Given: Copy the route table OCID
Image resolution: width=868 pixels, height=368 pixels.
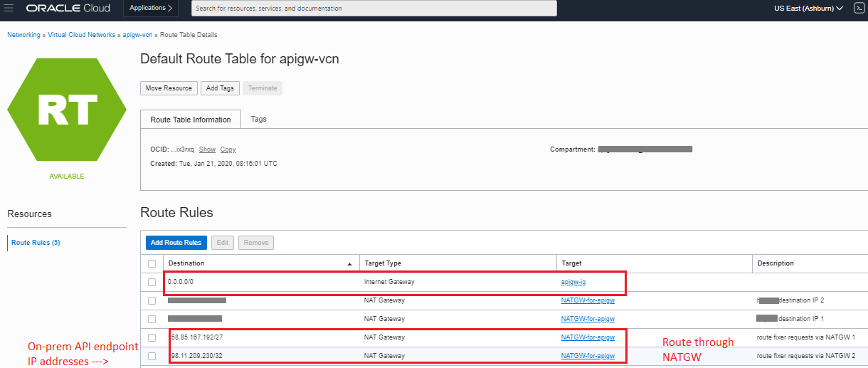Looking at the screenshot, I should coord(228,149).
